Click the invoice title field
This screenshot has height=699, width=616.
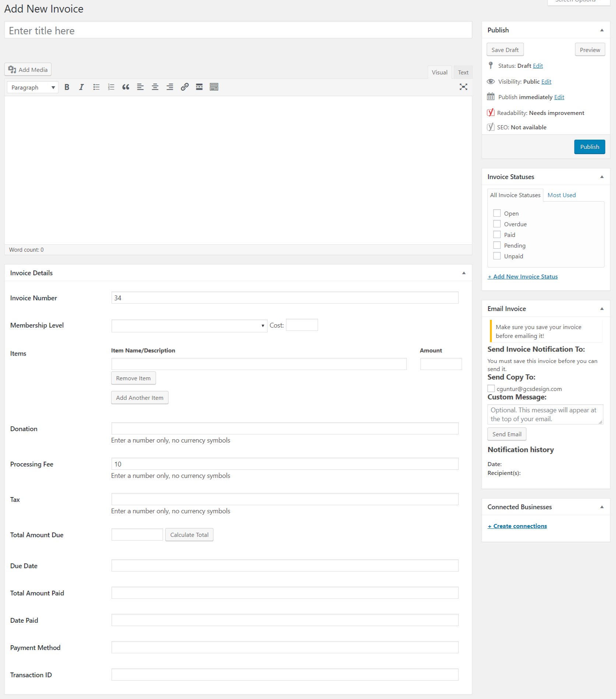click(x=238, y=30)
